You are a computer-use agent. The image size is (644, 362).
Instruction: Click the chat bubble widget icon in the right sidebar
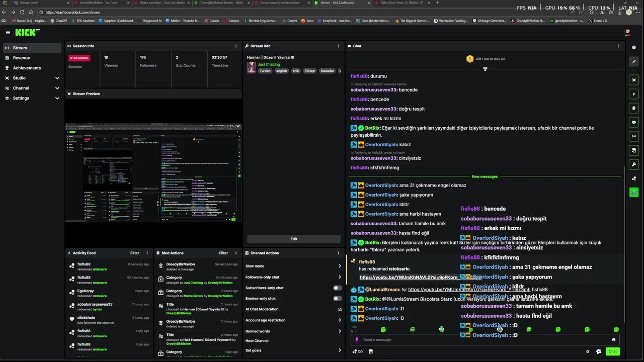(634, 122)
